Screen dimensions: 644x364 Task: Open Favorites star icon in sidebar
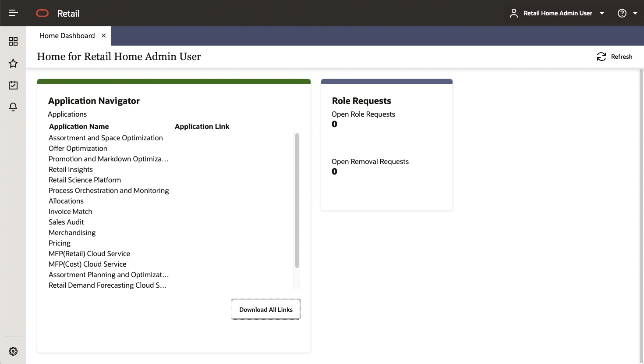pos(13,63)
